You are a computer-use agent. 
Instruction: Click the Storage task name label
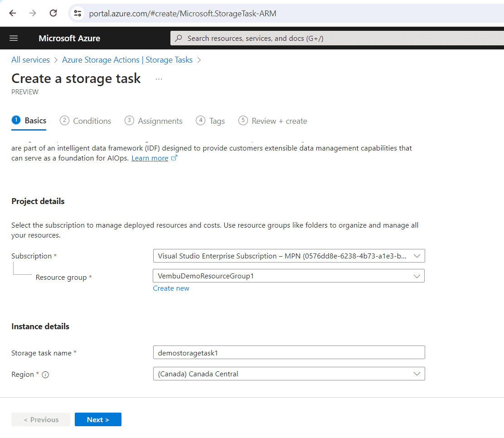tap(41, 353)
